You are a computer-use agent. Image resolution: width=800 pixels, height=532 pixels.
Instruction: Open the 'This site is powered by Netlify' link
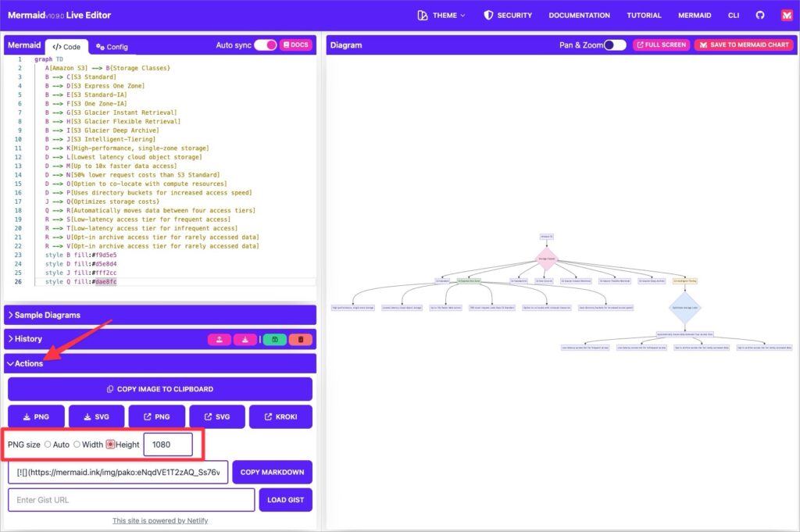160,520
